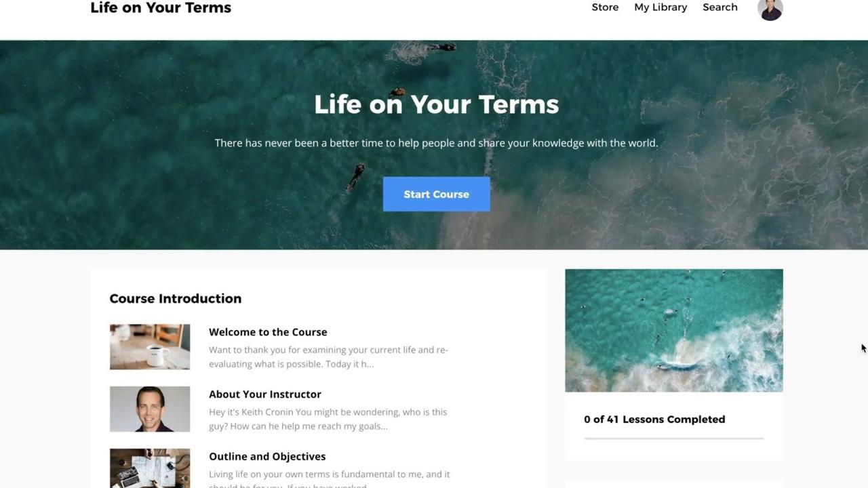Open the user profile avatar menu
Viewport: 868px width, 488px height.
[770, 9]
